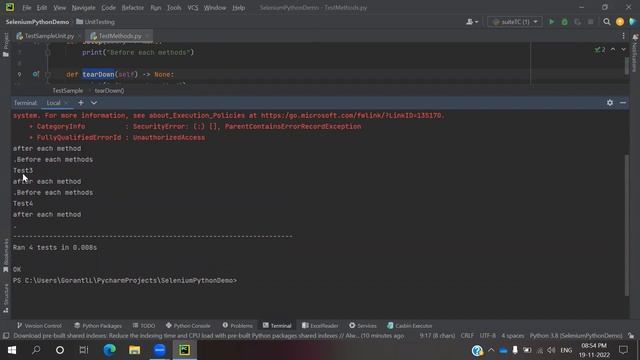Run the suiteTC configuration with green play
Screen dimensions: 640x360
551,22
